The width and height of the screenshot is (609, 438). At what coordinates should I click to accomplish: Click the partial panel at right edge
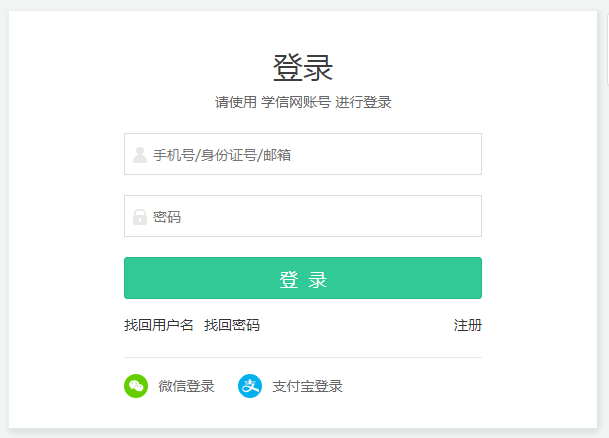pyautogui.click(x=608, y=49)
